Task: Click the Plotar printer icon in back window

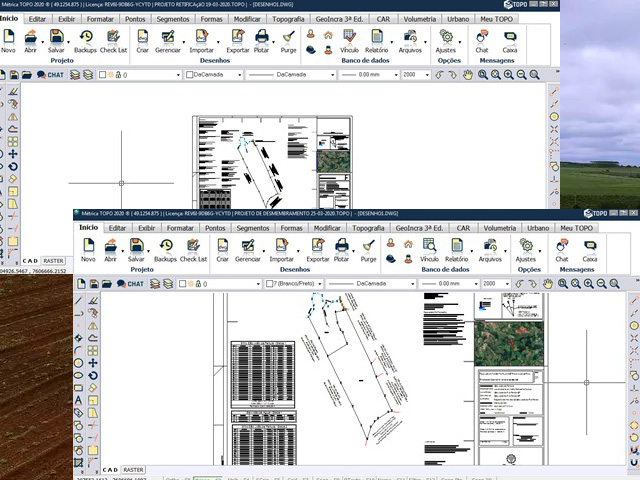Action: (262, 39)
